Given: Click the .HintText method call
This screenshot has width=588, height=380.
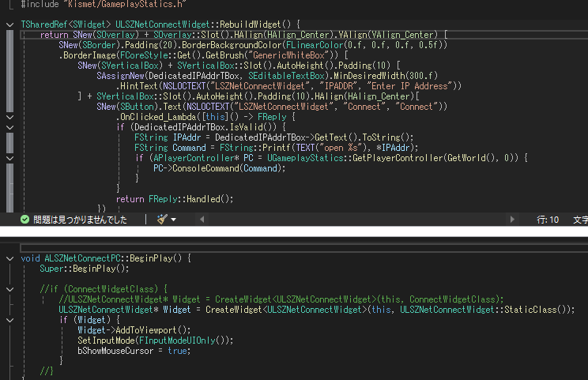Looking at the screenshot, I should point(137,86).
